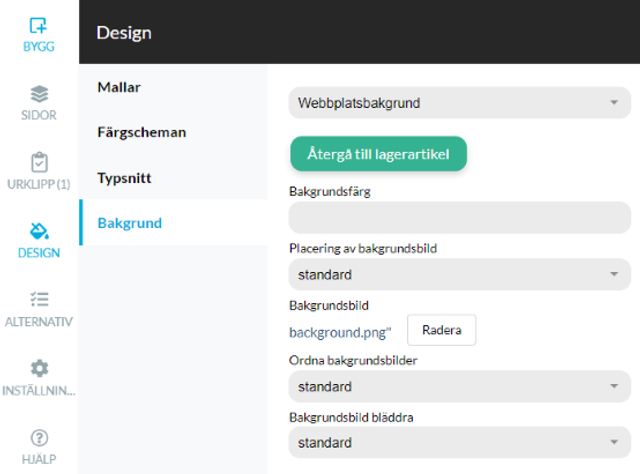Screen dimensions: 640x474
Task: Open the HJÄLP question mark icon
Action: point(39,438)
